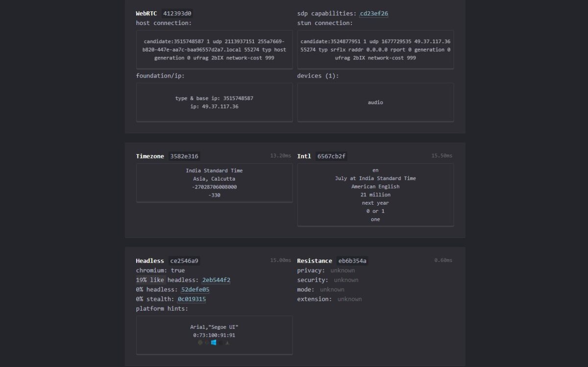
Task: Click the '0:73:100:91:91' value
Action: (x=214, y=336)
